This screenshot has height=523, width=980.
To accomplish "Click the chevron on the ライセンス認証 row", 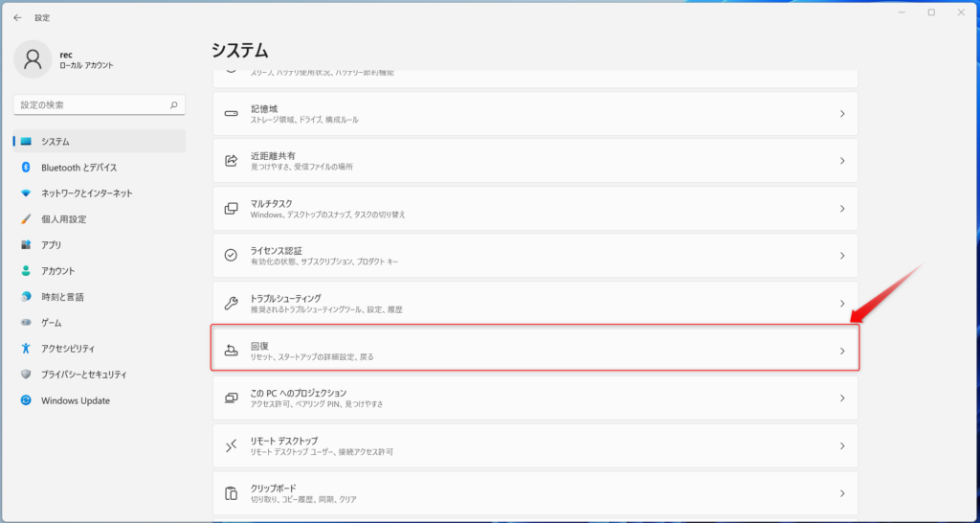I will pyautogui.click(x=842, y=255).
